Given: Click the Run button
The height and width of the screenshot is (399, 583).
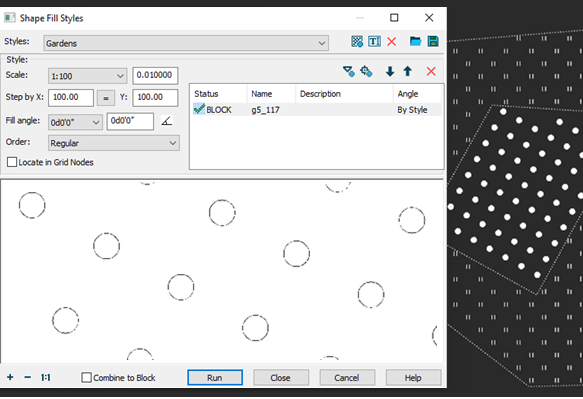Looking at the screenshot, I should pyautogui.click(x=215, y=377).
